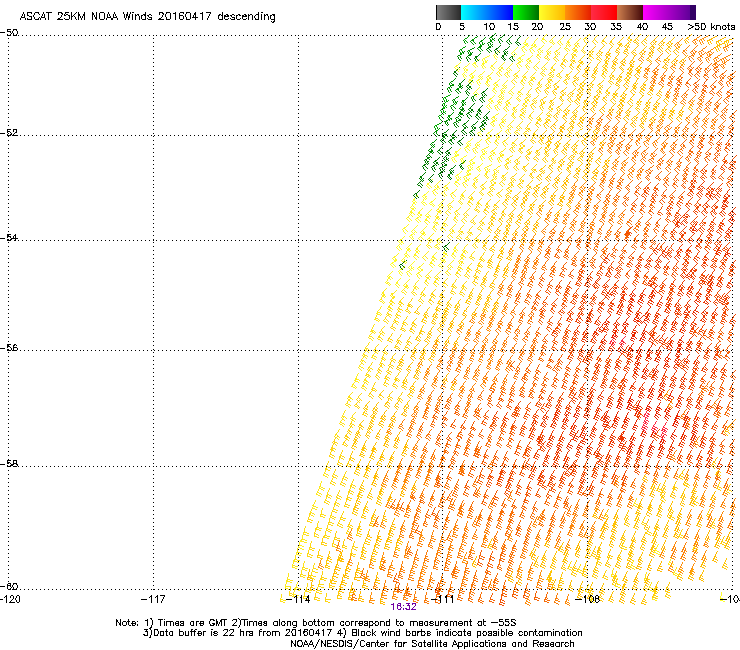Click the '-52' latitude axis label

point(9,133)
